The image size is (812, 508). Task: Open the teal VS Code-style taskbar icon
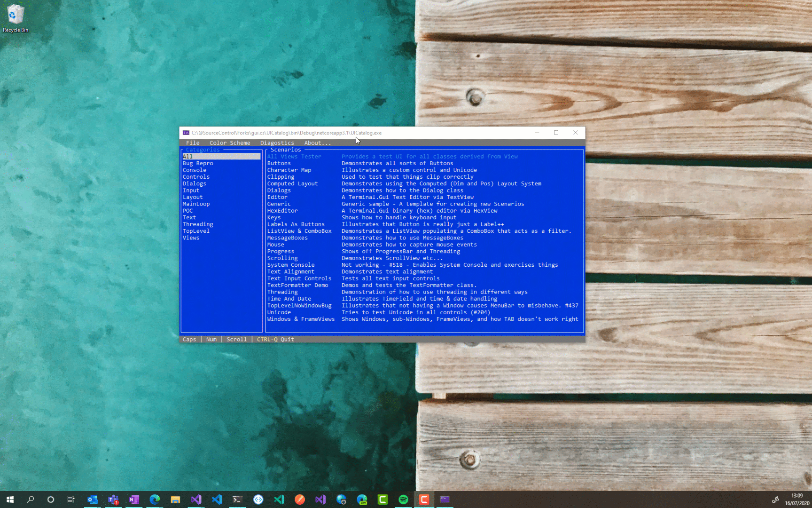click(279, 500)
